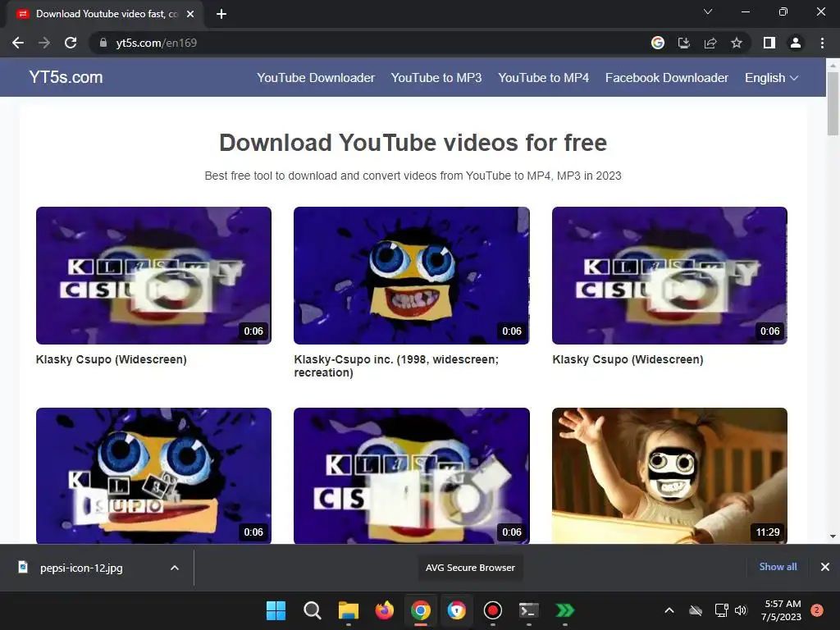Click the YT5s.com site logo
The height and width of the screenshot is (630, 840).
(x=66, y=77)
